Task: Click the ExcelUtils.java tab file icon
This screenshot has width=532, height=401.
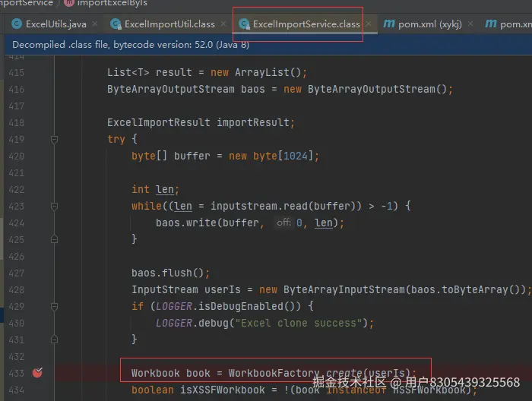Action: click(x=16, y=24)
